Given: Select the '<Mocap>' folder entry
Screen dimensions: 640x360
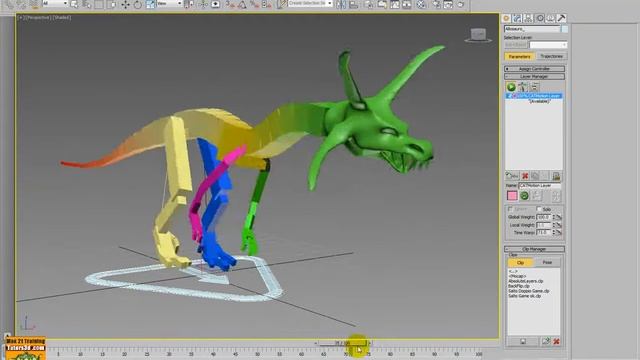Looking at the screenshot, I should tap(517, 276).
